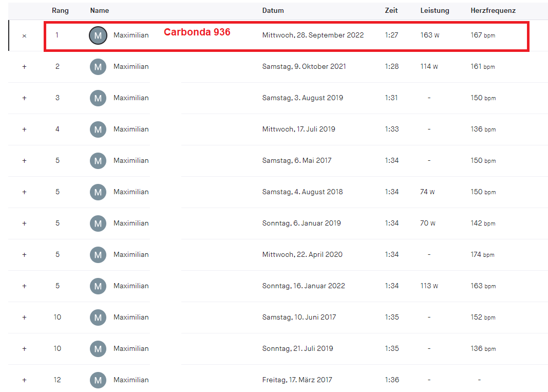Image resolution: width=548 pixels, height=392 pixels.
Task: Click the Carbonda 936 annotation label
Action: pyautogui.click(x=197, y=32)
